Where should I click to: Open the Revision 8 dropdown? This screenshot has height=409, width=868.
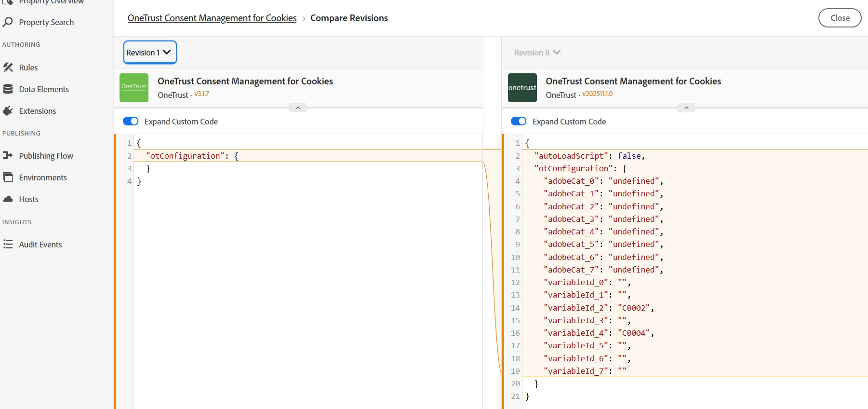537,53
